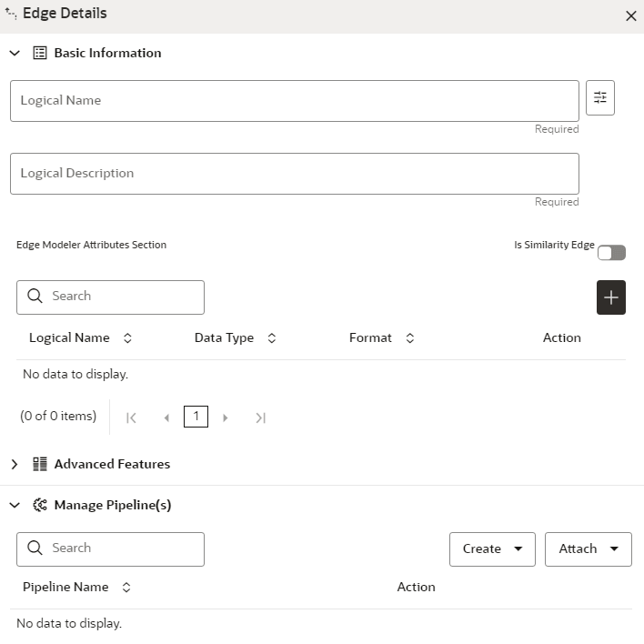644x644 pixels.
Task: Click the settings sliders icon beside Logical Name
Action: coord(600,98)
